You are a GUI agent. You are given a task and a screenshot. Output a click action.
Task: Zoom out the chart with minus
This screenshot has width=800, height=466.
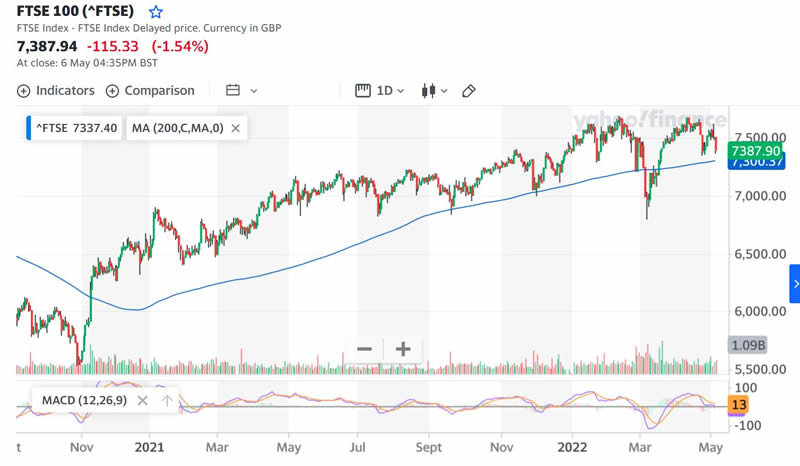pyautogui.click(x=364, y=349)
